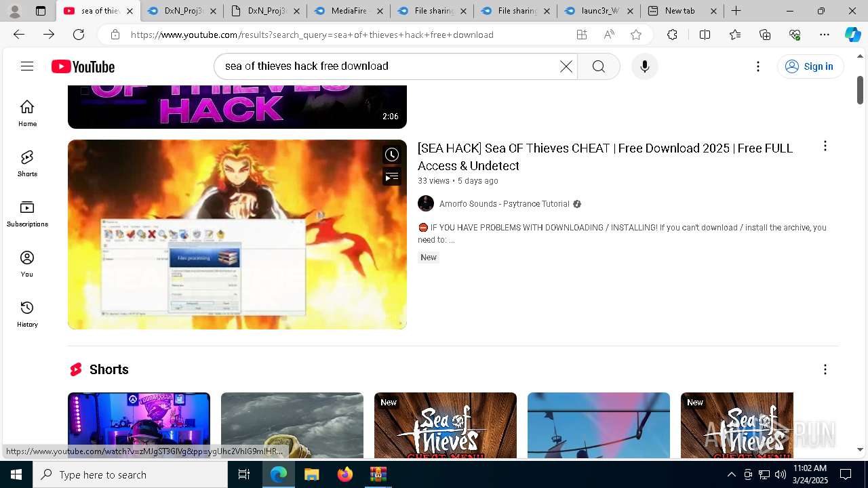Close the sea of thieves YouTube tab
868x488 pixels.
(x=130, y=11)
